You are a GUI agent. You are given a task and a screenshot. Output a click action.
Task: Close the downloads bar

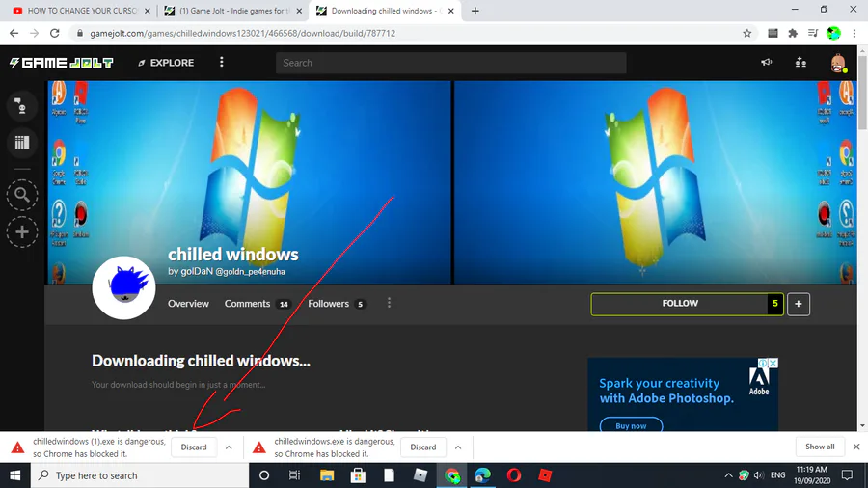click(x=856, y=447)
